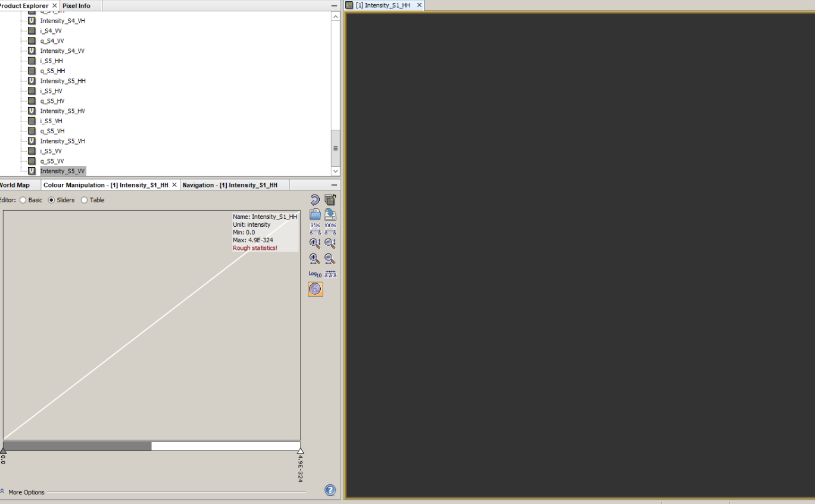Zoom out horizontally on histogram
Viewport: 815px width, 504px height.
point(330,259)
